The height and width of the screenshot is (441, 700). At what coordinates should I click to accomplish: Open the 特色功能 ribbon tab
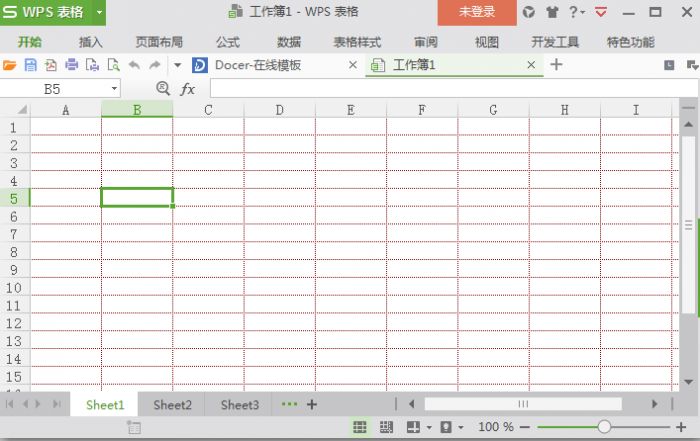[631, 42]
